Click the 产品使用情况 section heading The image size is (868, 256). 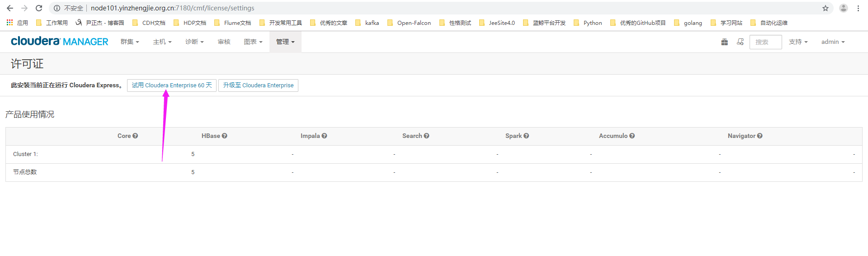tap(30, 114)
